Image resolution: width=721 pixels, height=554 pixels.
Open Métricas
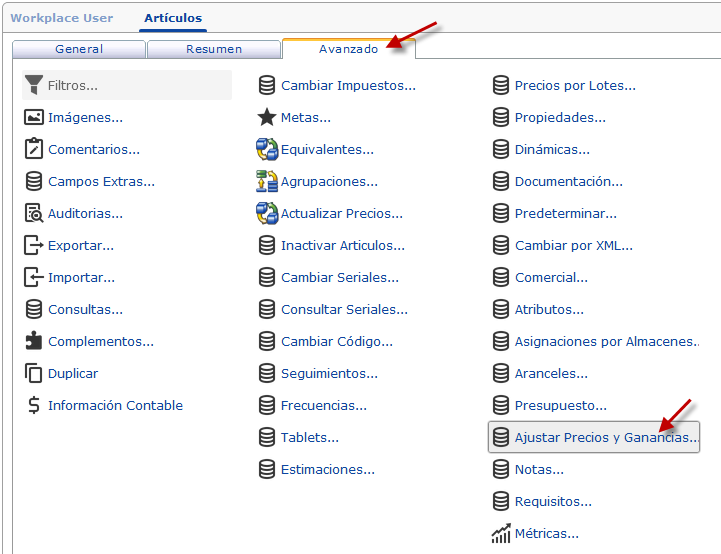pos(547,534)
